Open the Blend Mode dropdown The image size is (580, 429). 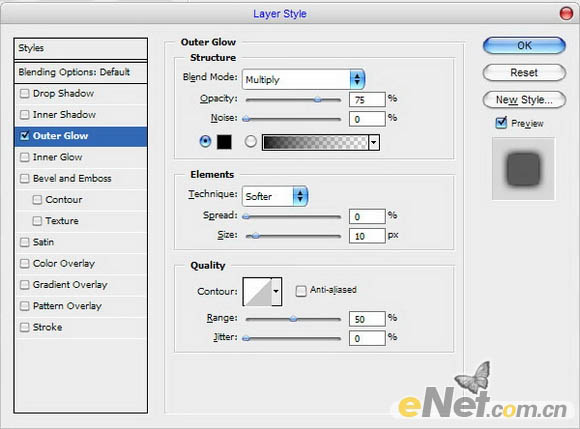[303, 79]
